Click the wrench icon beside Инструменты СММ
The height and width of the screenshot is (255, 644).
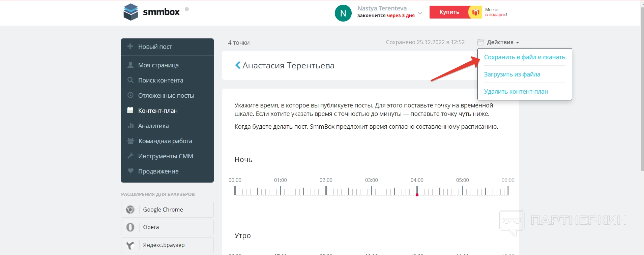130,156
